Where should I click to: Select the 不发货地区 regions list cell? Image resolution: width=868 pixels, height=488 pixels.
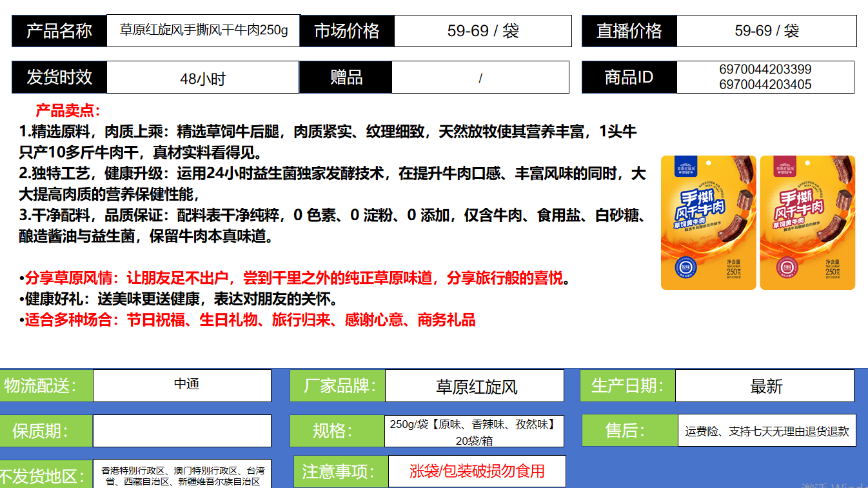click(182, 476)
